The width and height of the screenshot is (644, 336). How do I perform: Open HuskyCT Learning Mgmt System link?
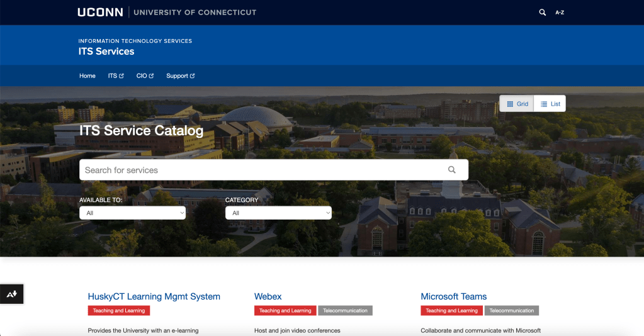(154, 296)
